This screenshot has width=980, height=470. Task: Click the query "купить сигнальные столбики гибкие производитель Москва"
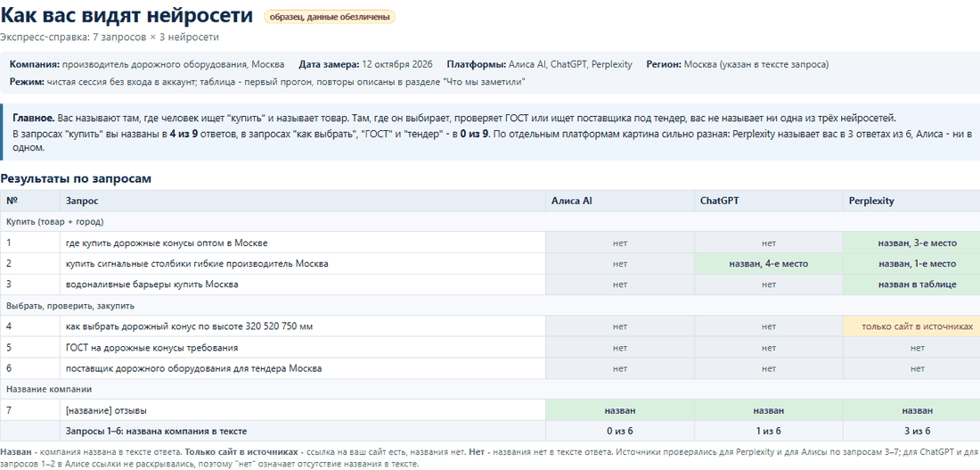(197, 264)
